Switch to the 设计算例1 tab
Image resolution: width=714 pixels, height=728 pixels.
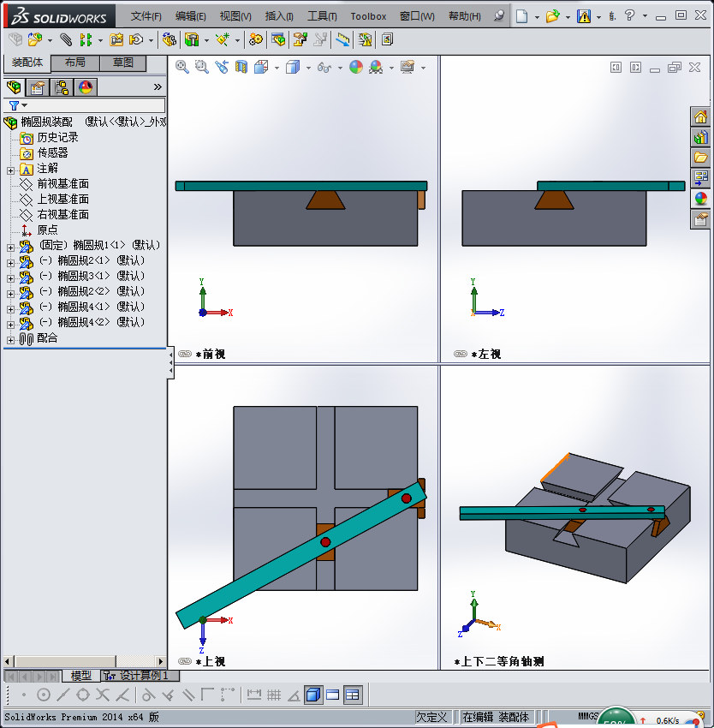tap(140, 675)
